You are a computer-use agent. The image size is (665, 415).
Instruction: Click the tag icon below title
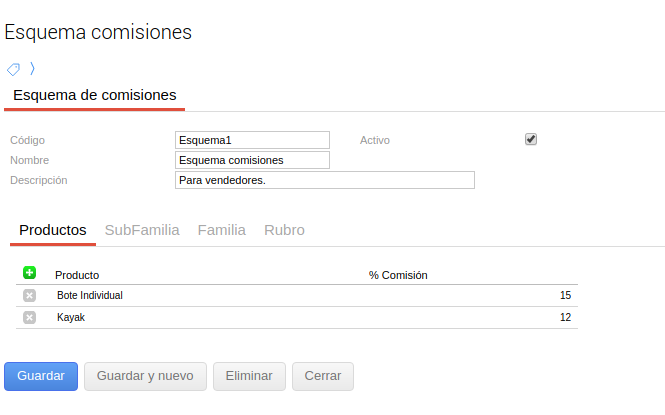pos(13,69)
